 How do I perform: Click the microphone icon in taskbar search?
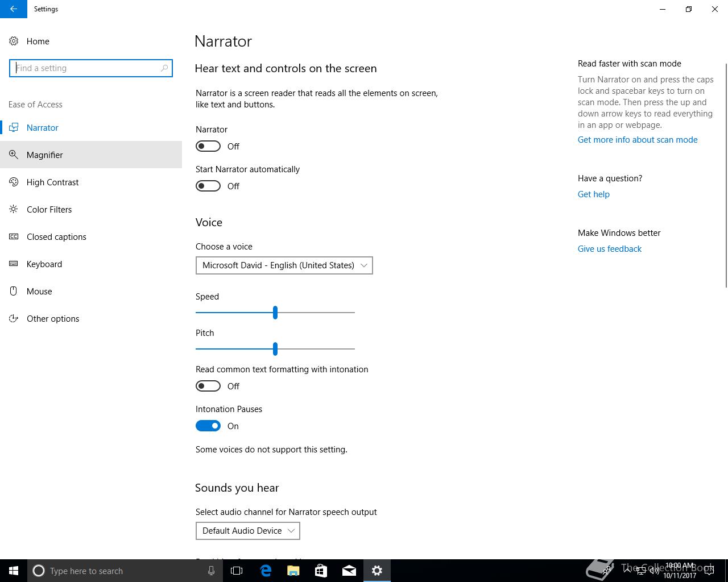click(x=211, y=571)
